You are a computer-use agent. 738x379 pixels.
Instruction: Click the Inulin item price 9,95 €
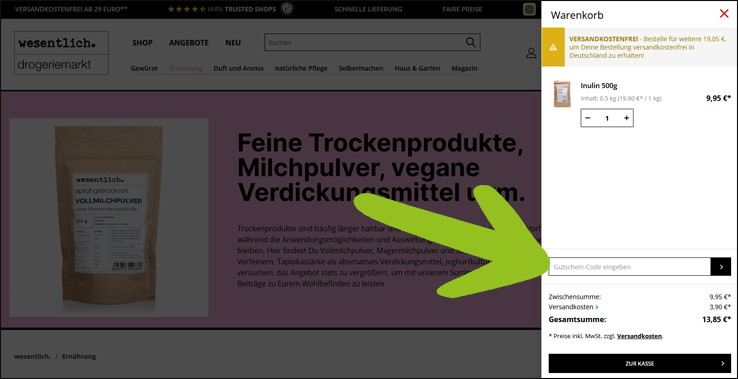(x=718, y=98)
